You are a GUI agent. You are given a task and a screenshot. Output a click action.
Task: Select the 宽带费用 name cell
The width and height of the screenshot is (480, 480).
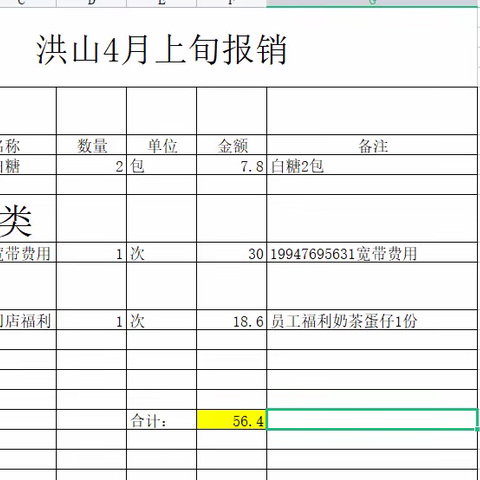28,253
